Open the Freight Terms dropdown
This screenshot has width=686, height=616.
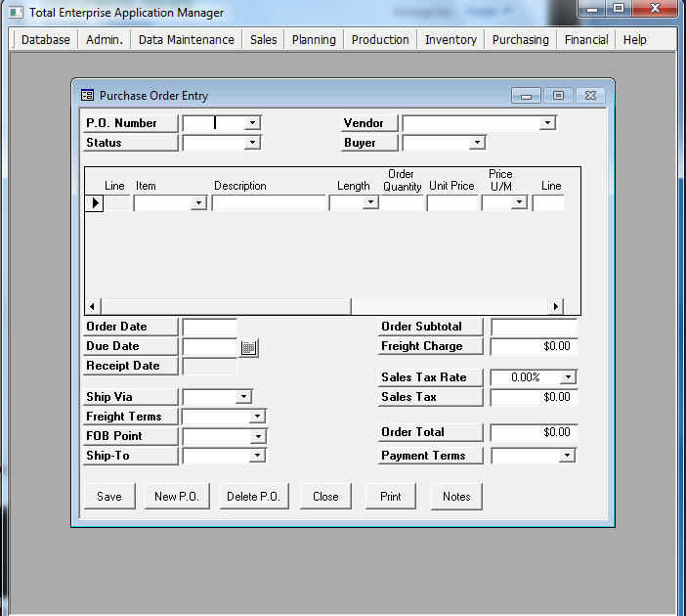point(257,417)
